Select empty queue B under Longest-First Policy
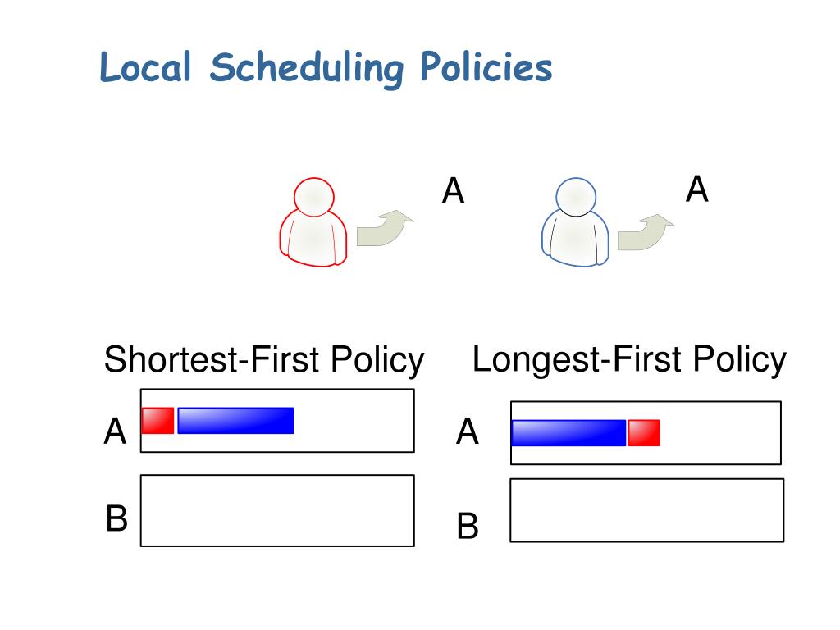Screen dimensions: 840x630 647,510
